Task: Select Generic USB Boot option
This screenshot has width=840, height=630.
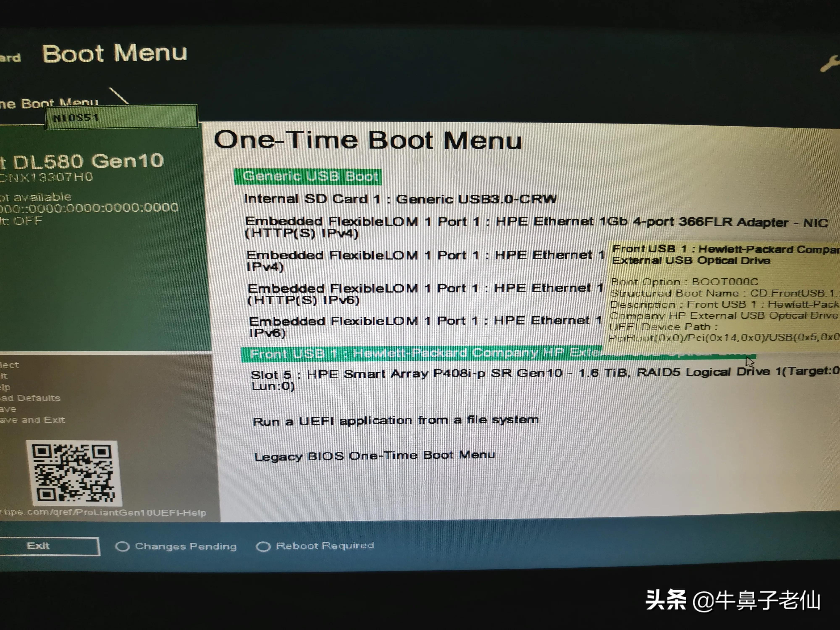Action: 308,177
